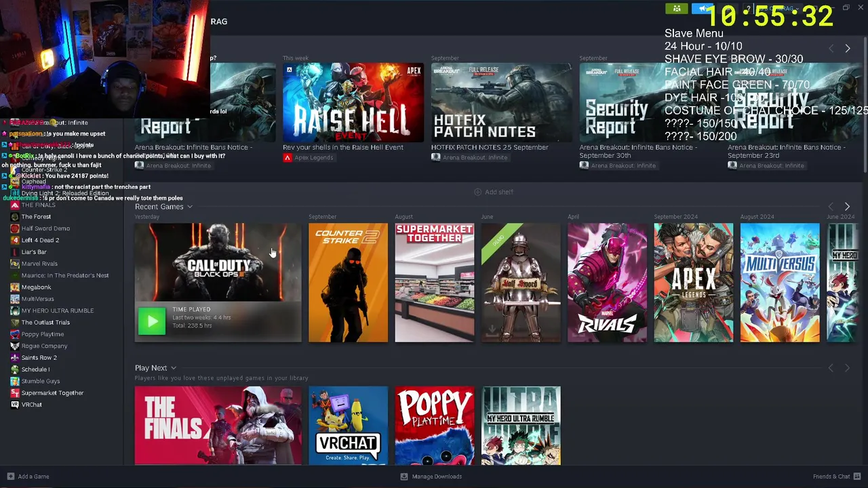Viewport: 868px width, 488px height.
Task: Open the MultiVersus cover in Recent Games
Action: (x=780, y=282)
